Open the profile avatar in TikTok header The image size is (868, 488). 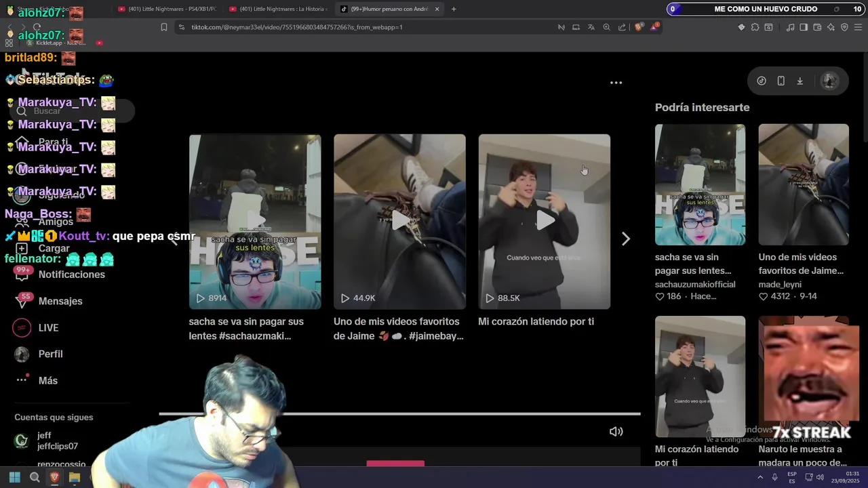[x=829, y=81]
